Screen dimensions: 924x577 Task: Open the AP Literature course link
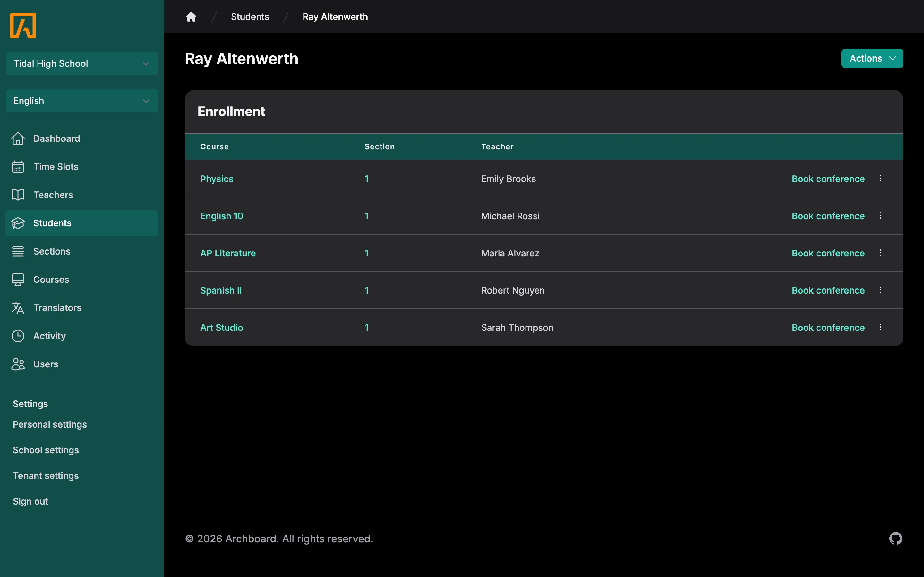(228, 253)
